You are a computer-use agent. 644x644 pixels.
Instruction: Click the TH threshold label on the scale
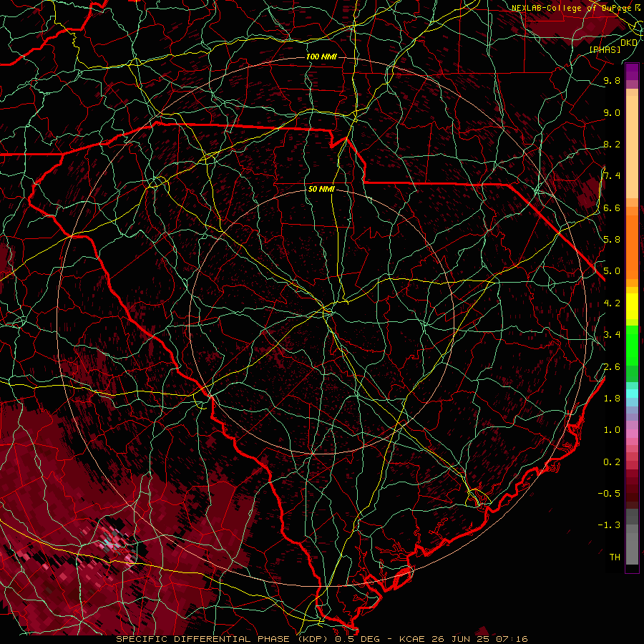pyautogui.click(x=615, y=557)
